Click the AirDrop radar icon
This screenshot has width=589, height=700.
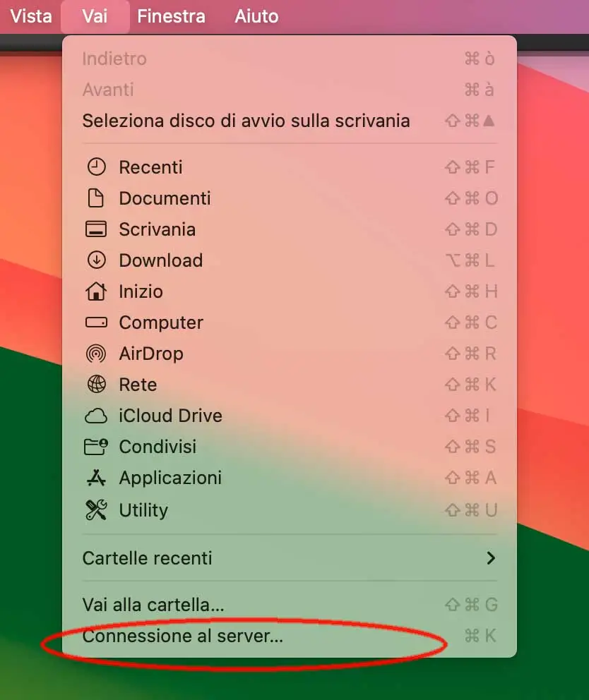(96, 354)
